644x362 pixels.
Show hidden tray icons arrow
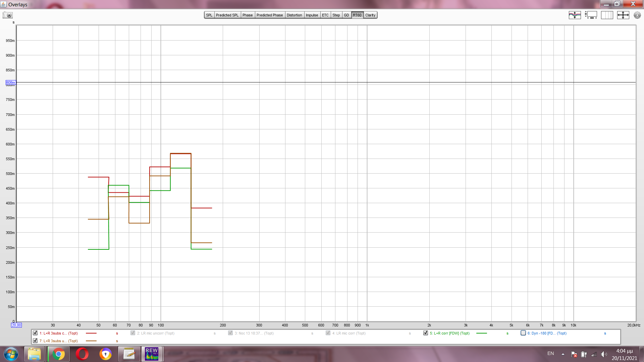(x=563, y=354)
